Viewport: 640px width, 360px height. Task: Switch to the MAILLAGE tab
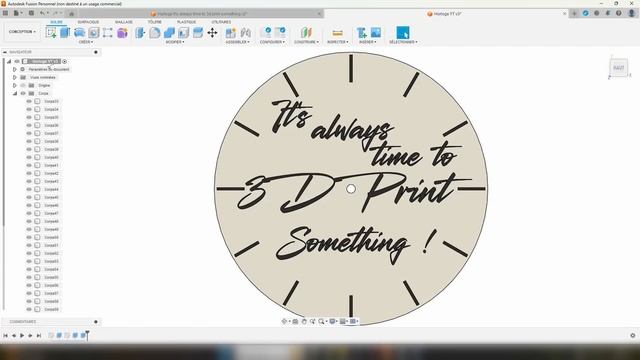tap(124, 22)
